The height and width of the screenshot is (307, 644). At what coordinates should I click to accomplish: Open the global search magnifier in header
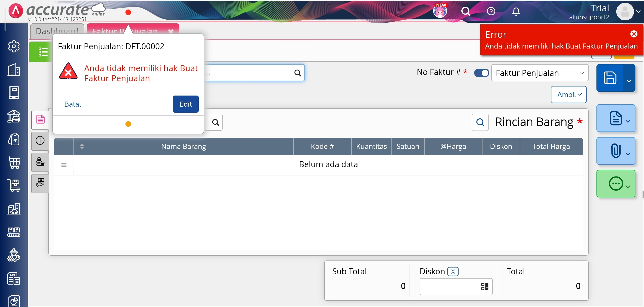coord(465,11)
